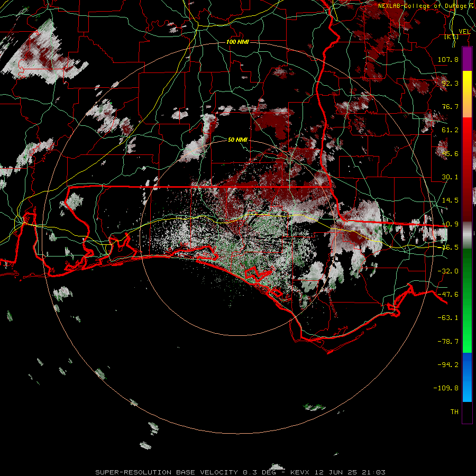Click the 76.7 velocity scale value

[x=450, y=106]
